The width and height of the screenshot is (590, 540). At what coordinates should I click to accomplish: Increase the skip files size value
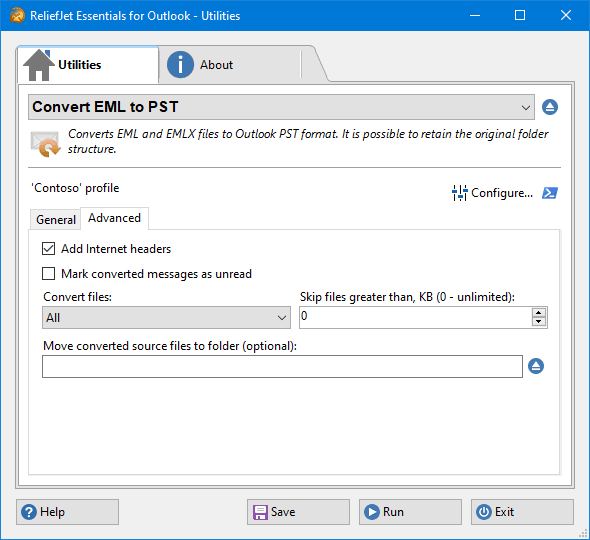pyautogui.click(x=539, y=313)
